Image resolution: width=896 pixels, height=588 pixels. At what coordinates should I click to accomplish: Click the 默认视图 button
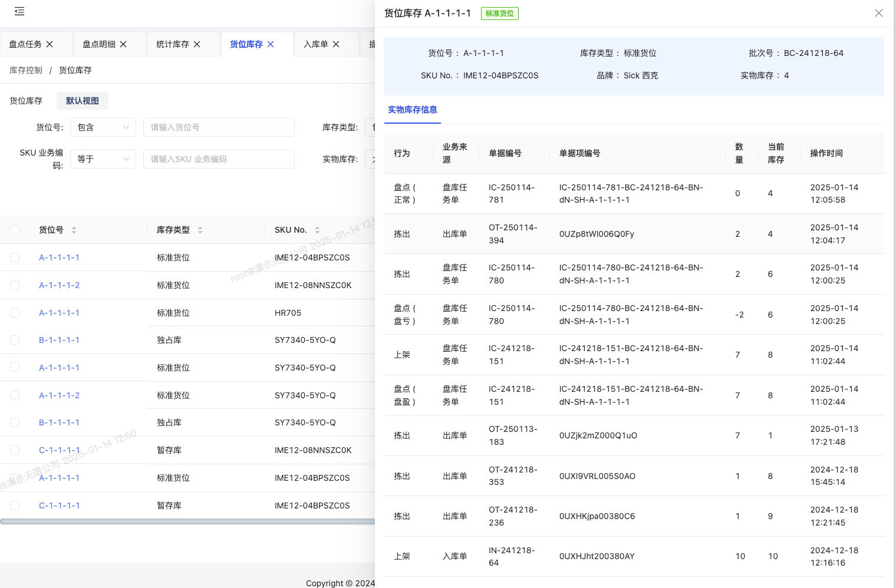(83, 101)
